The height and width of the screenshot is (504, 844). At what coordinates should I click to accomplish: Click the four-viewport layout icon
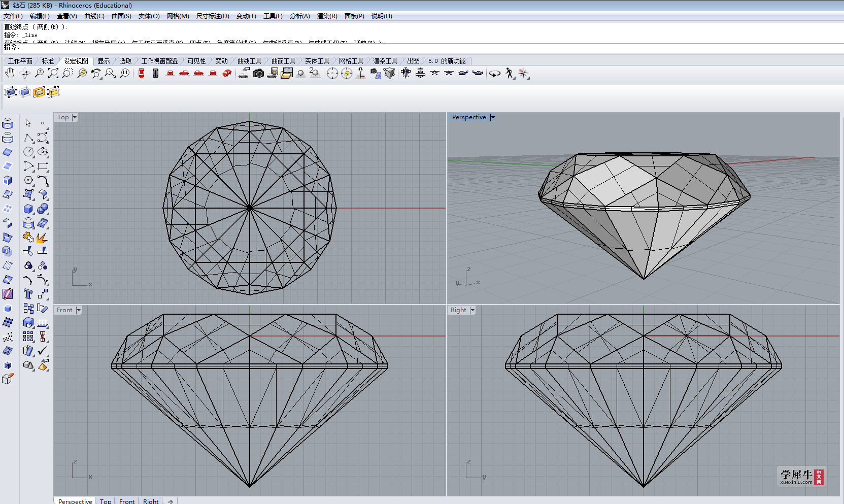click(x=287, y=74)
